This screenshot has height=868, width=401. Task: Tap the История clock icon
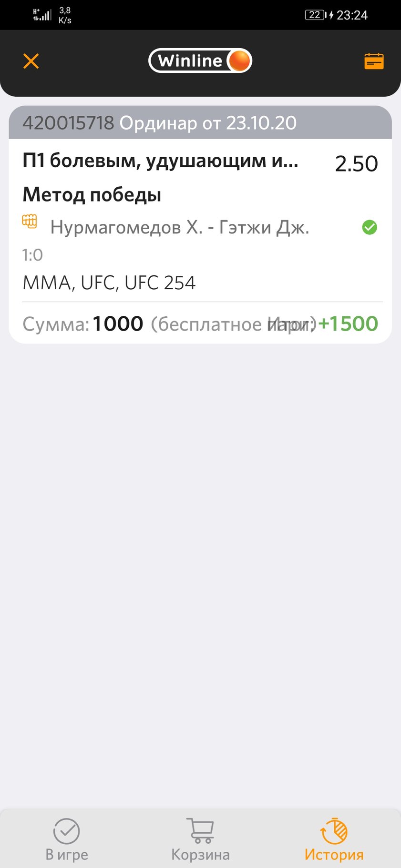[x=334, y=831]
